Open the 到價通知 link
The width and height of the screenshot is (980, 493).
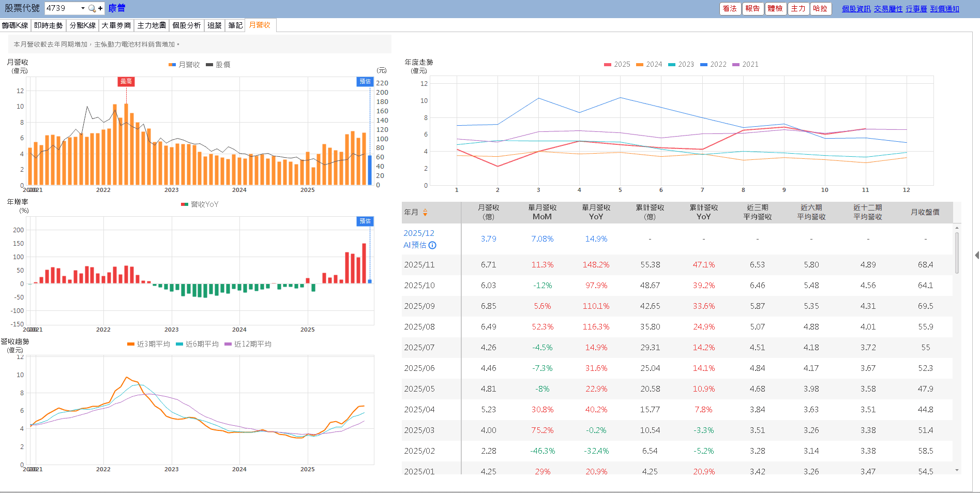pyautogui.click(x=944, y=9)
